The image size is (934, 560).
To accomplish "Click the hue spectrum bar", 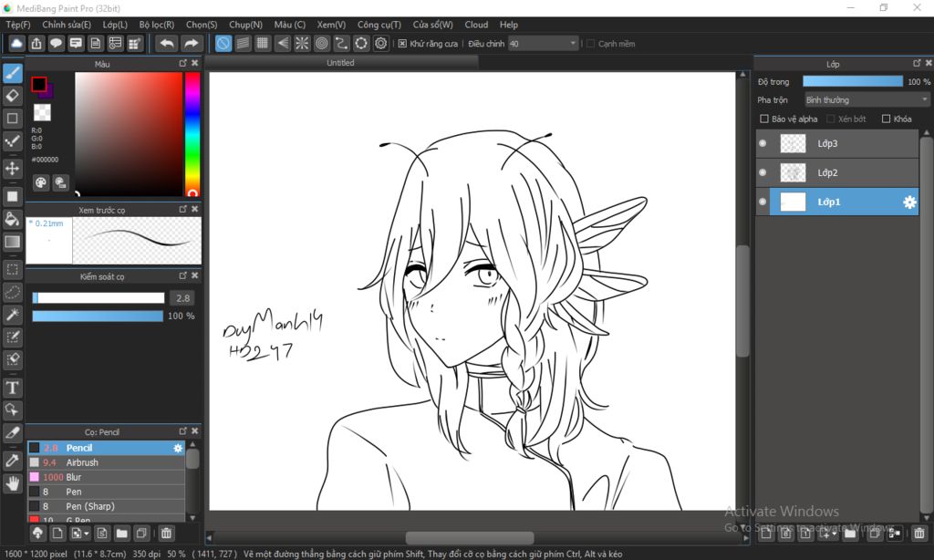I will [192, 134].
